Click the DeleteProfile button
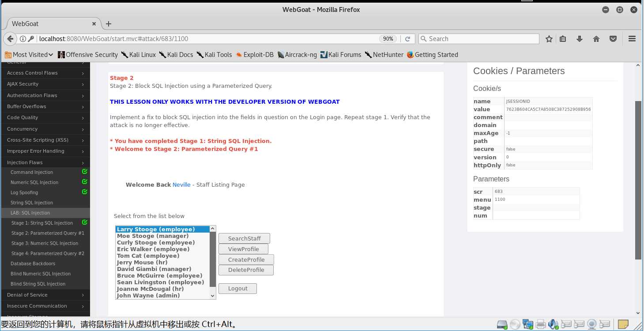The height and width of the screenshot is (331, 644). click(x=246, y=270)
